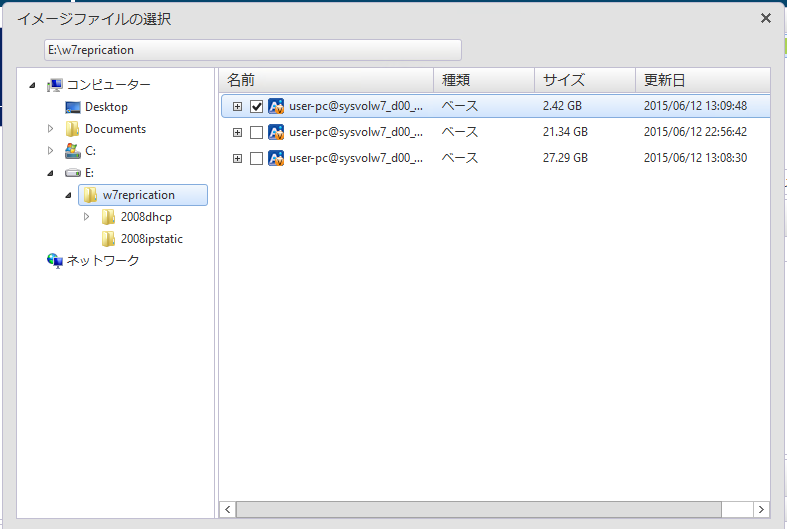
Task: Click the Desktop icon in the folder tree
Action: pyautogui.click(x=73, y=107)
